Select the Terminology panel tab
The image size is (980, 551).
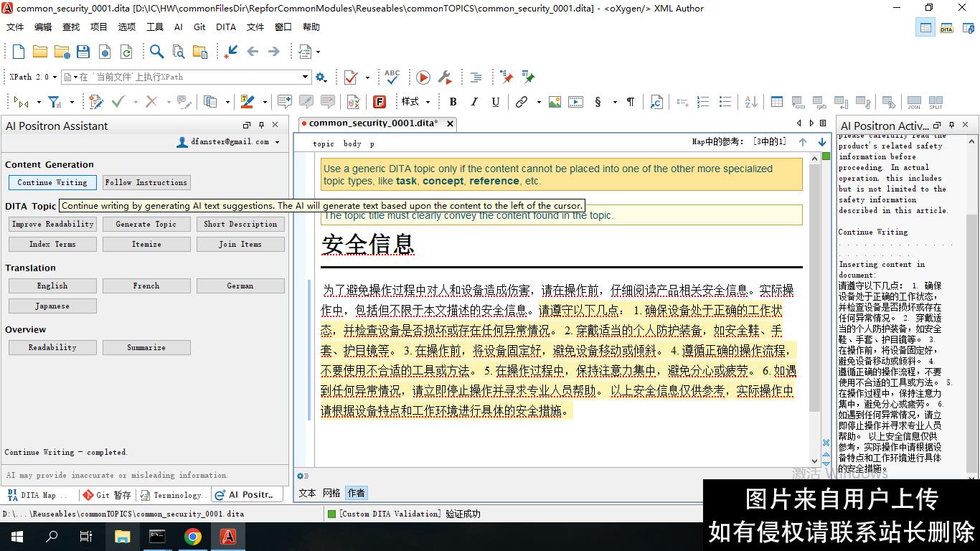click(x=173, y=495)
